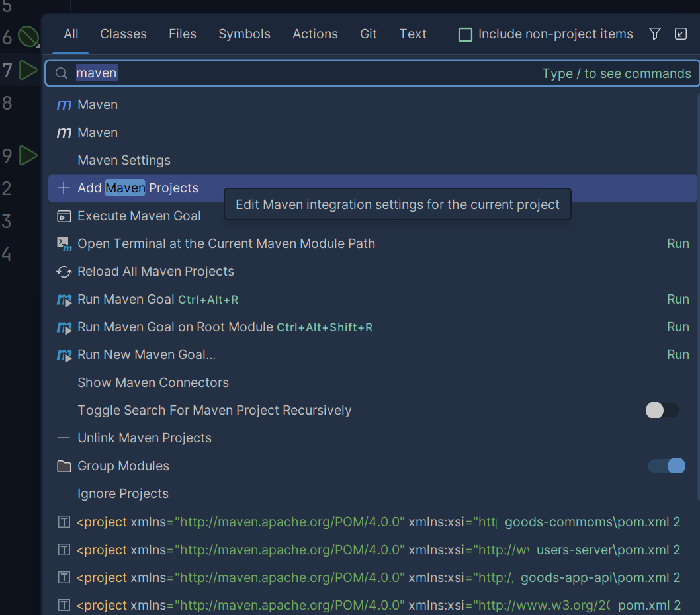This screenshot has width=700, height=615.
Task: Click the Reload All Maven Projects refresh icon
Action: (64, 271)
